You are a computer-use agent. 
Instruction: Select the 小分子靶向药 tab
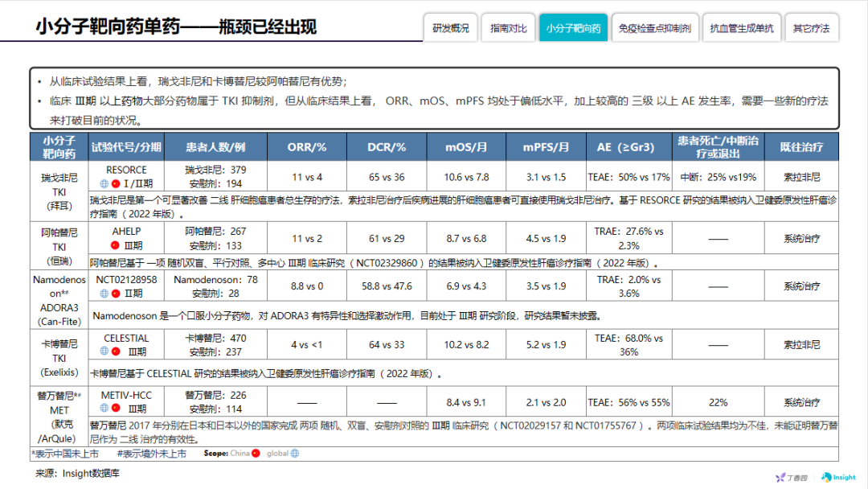573,27
